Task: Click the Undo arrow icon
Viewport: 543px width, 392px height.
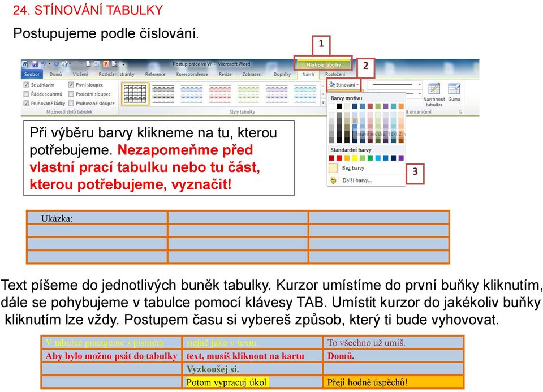Action: (x=44, y=64)
